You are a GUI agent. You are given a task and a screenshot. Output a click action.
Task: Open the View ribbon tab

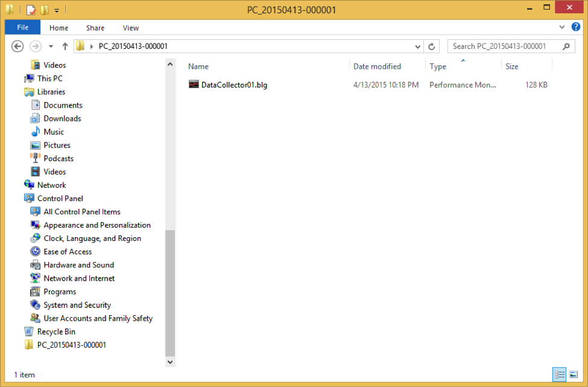point(130,28)
